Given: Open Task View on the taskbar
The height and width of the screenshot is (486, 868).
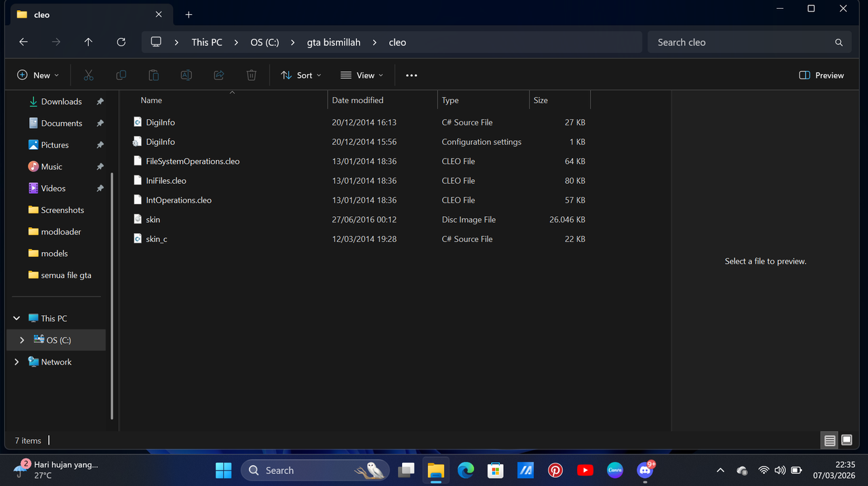Looking at the screenshot, I should [x=406, y=470].
